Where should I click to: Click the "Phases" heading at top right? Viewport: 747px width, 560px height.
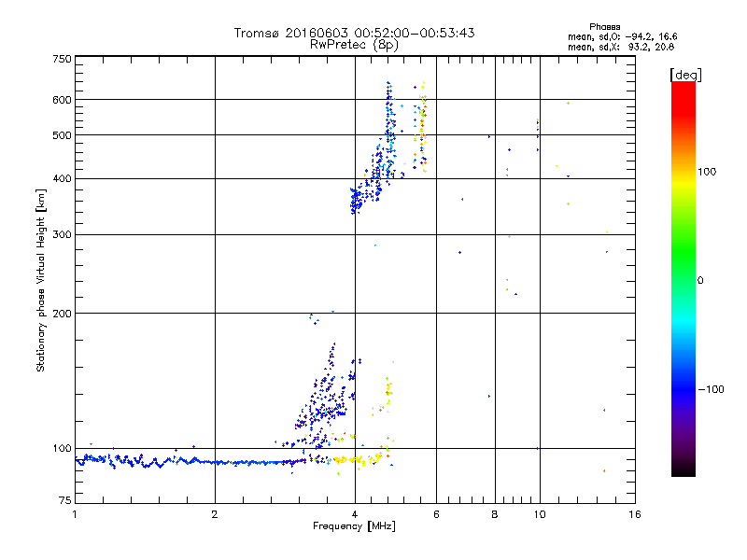click(604, 27)
